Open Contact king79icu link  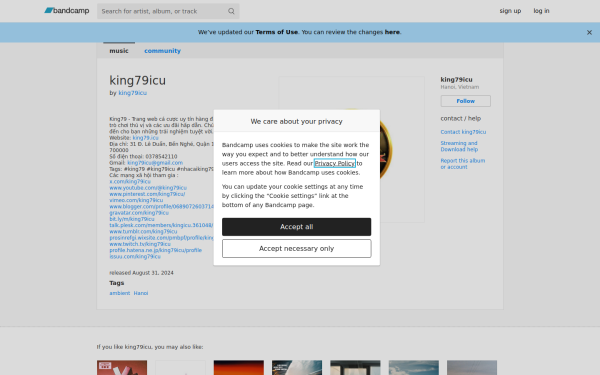tap(463, 132)
